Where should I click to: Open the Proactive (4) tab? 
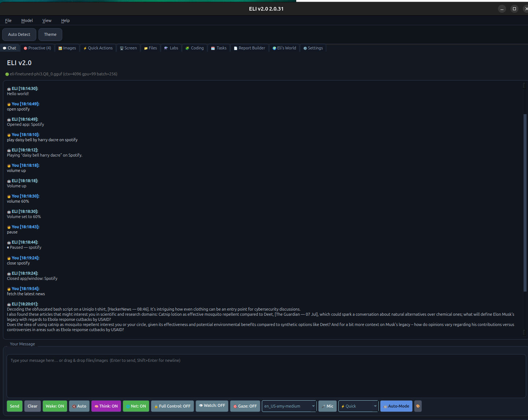[x=37, y=48]
